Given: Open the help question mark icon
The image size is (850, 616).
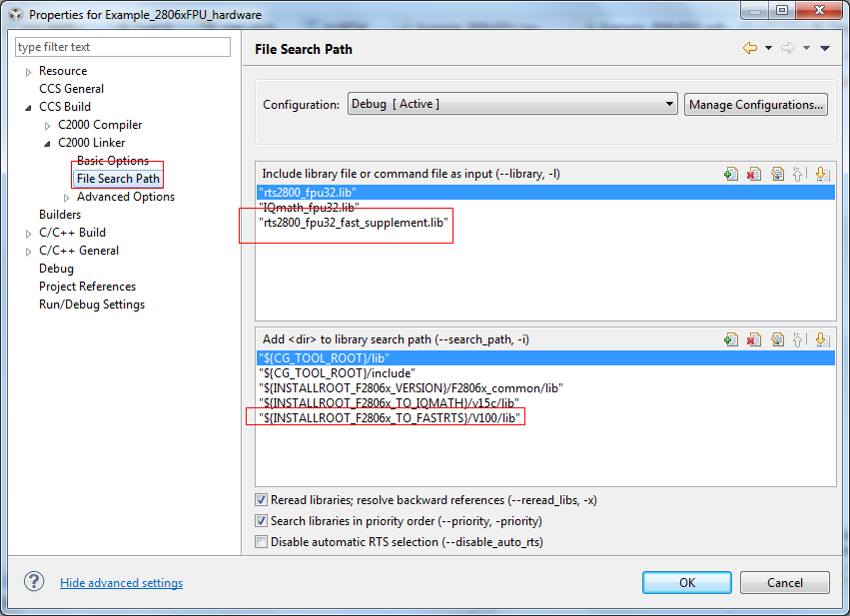Looking at the screenshot, I should click(34, 582).
